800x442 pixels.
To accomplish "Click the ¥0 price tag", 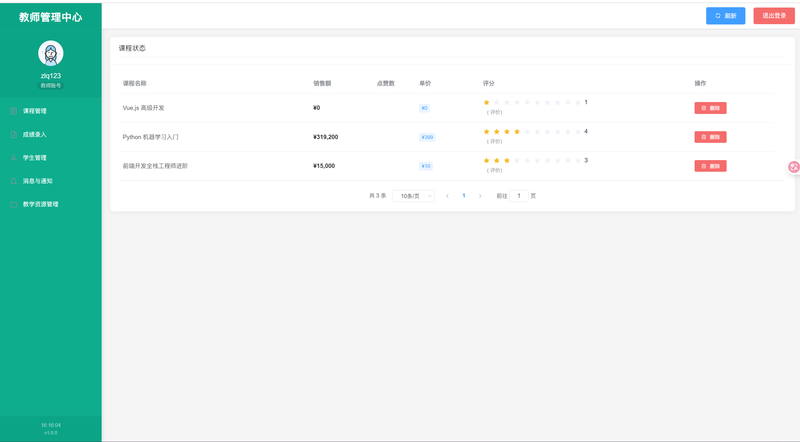I will click(x=424, y=108).
